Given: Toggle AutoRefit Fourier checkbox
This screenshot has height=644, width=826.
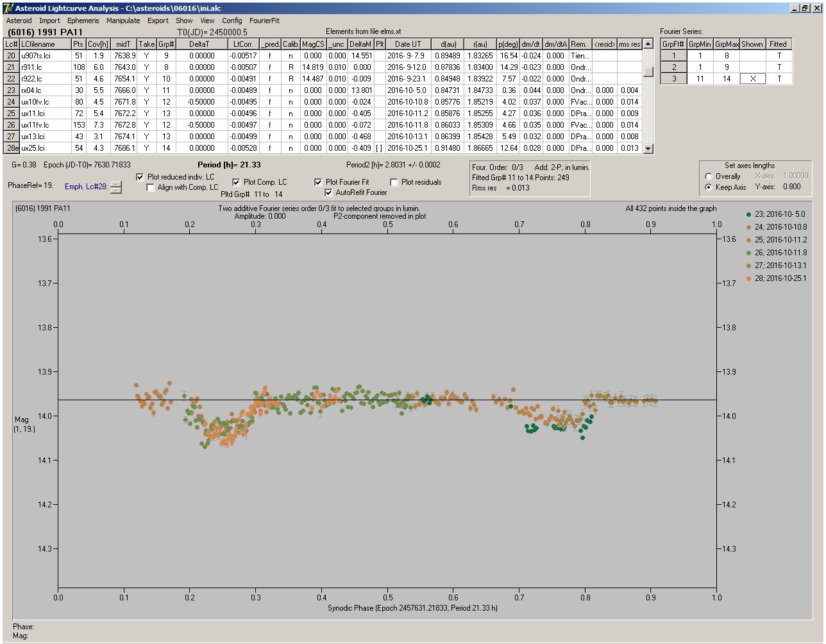Looking at the screenshot, I should 328,192.
